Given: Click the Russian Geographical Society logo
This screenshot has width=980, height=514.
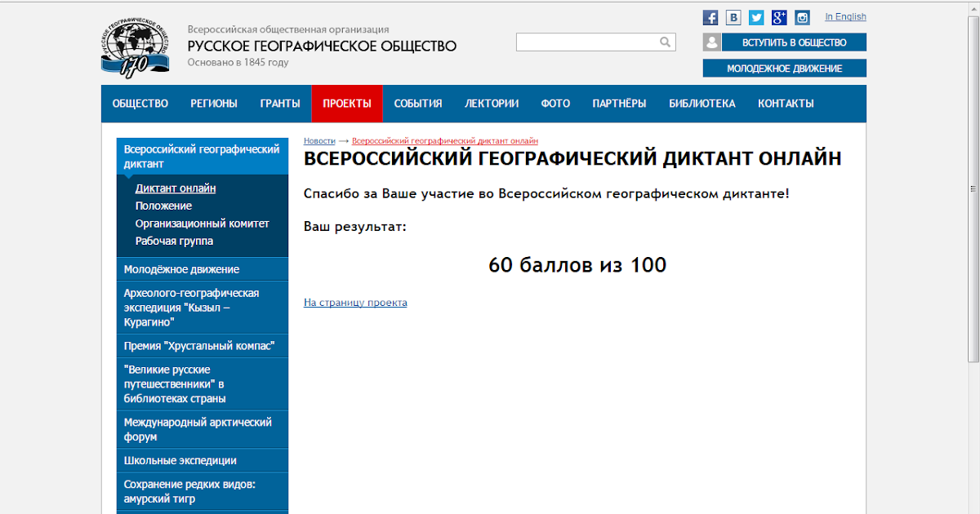Looking at the screenshot, I should 135,49.
